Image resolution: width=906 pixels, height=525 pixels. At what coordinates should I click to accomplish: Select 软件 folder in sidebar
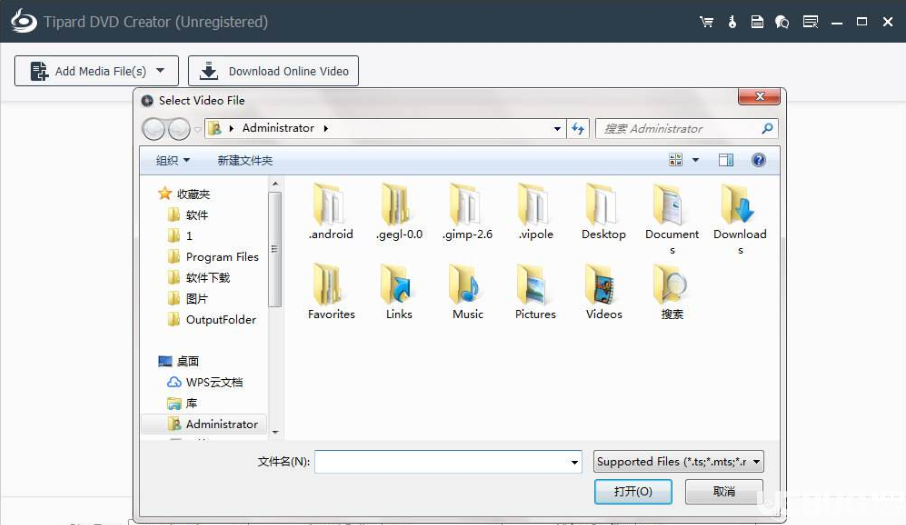[188, 215]
